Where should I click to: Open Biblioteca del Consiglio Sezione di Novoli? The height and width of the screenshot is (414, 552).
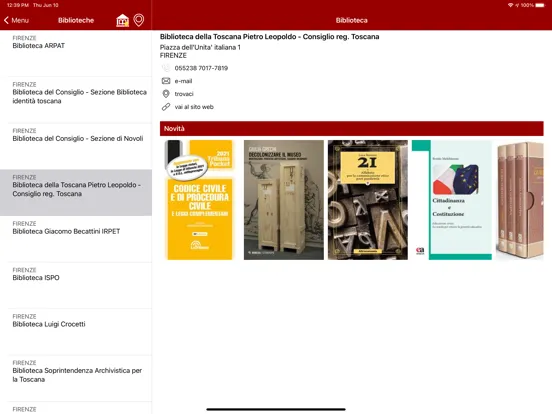pyautogui.click(x=76, y=146)
